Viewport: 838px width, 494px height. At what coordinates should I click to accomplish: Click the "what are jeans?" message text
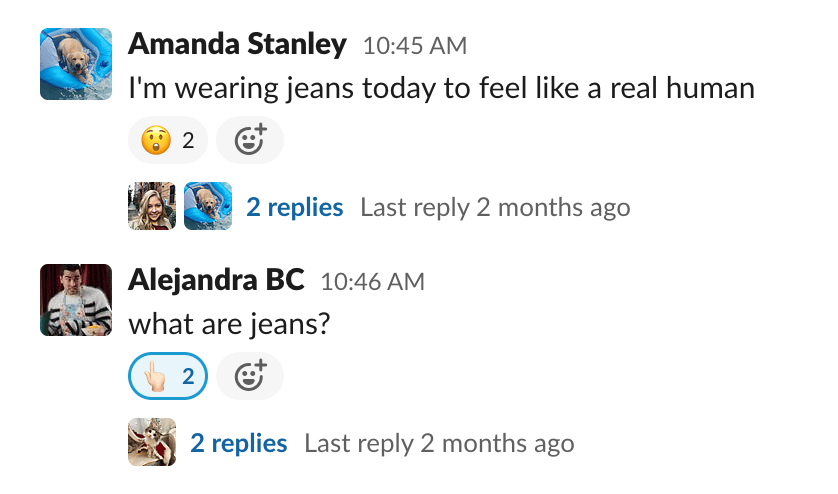tap(229, 325)
